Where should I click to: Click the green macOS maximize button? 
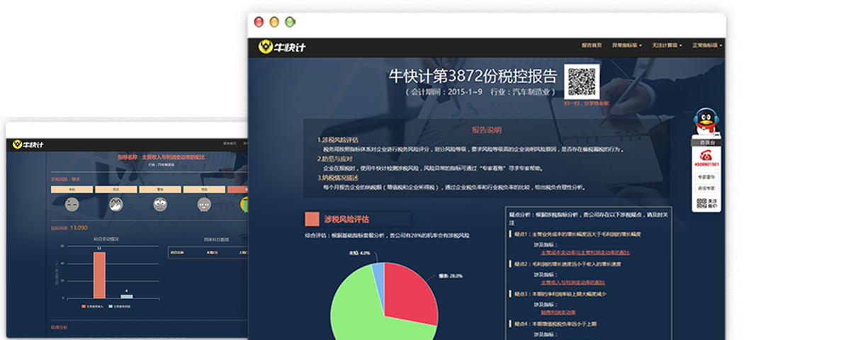(290, 23)
